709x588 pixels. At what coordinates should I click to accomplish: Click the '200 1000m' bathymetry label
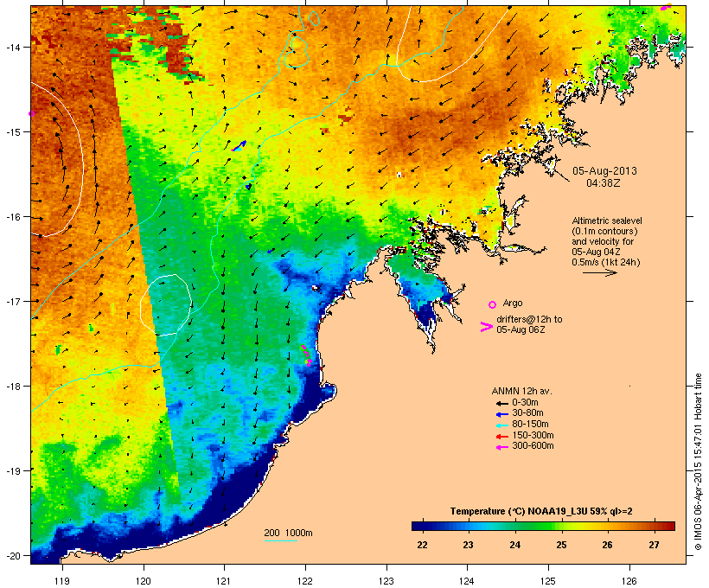coord(288,533)
